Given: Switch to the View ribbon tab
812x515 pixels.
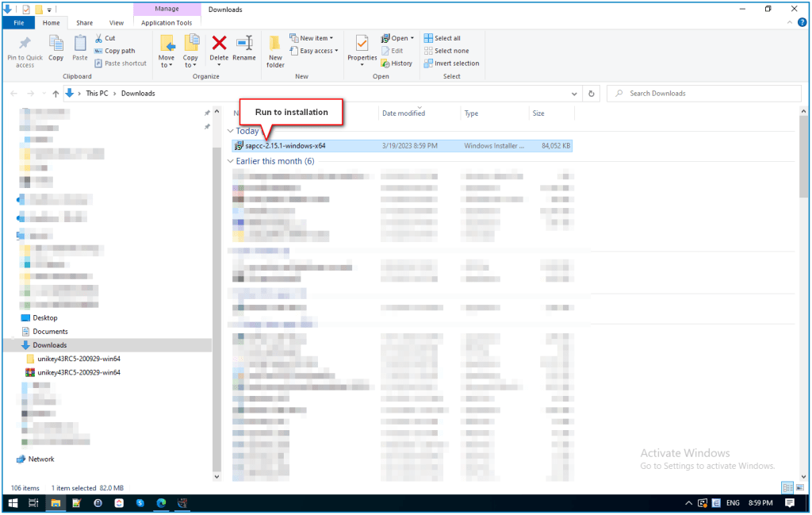Looking at the screenshot, I should [117, 23].
